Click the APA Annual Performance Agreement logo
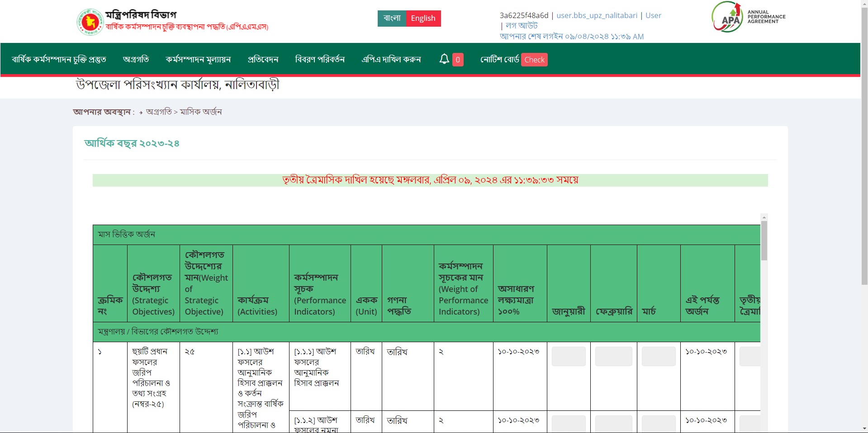This screenshot has height=433, width=868. tap(748, 17)
